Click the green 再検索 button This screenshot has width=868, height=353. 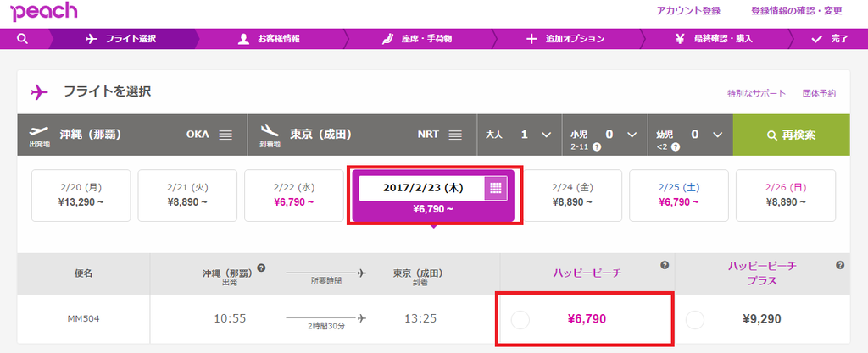click(x=792, y=135)
